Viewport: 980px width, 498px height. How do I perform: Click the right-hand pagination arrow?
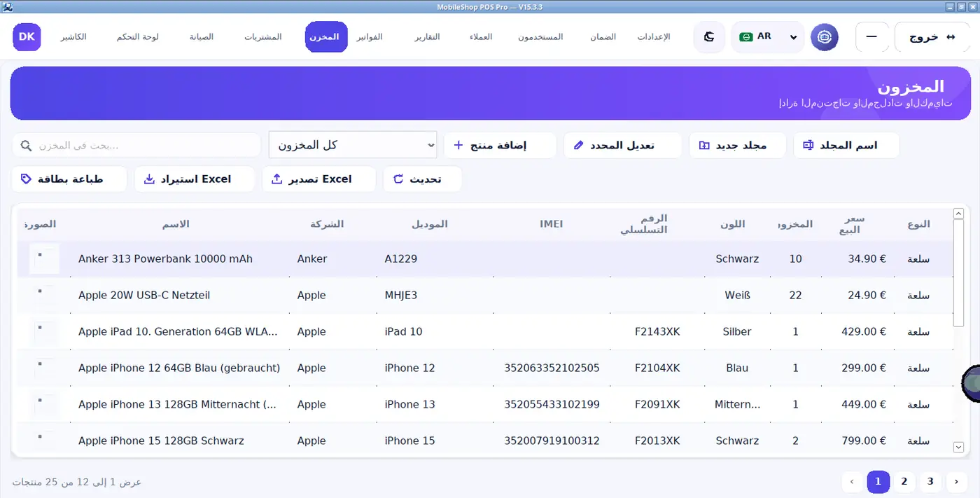tap(956, 482)
